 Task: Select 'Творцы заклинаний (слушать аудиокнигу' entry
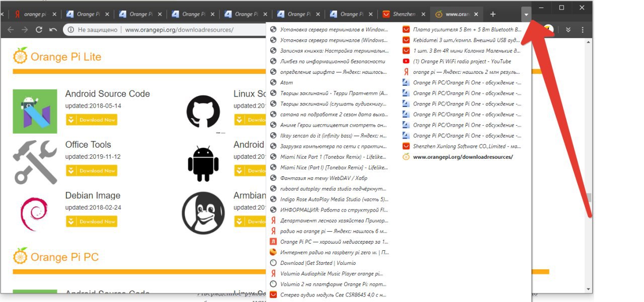pos(329,104)
